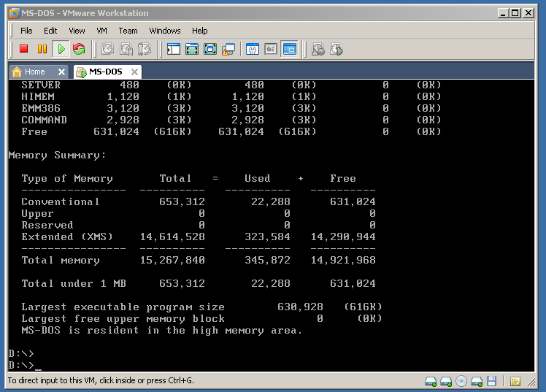The image size is (546, 392).
Task: Click the 'Used' column header
Action: click(x=258, y=178)
